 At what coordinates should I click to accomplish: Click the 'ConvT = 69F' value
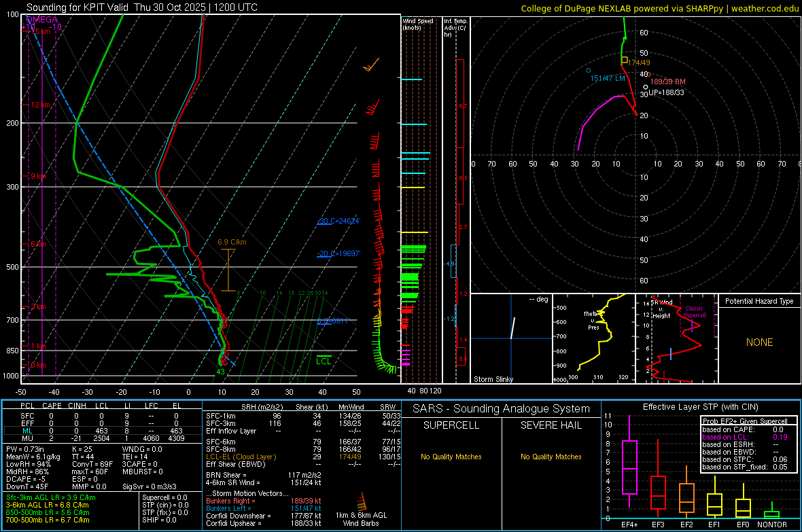[92, 464]
